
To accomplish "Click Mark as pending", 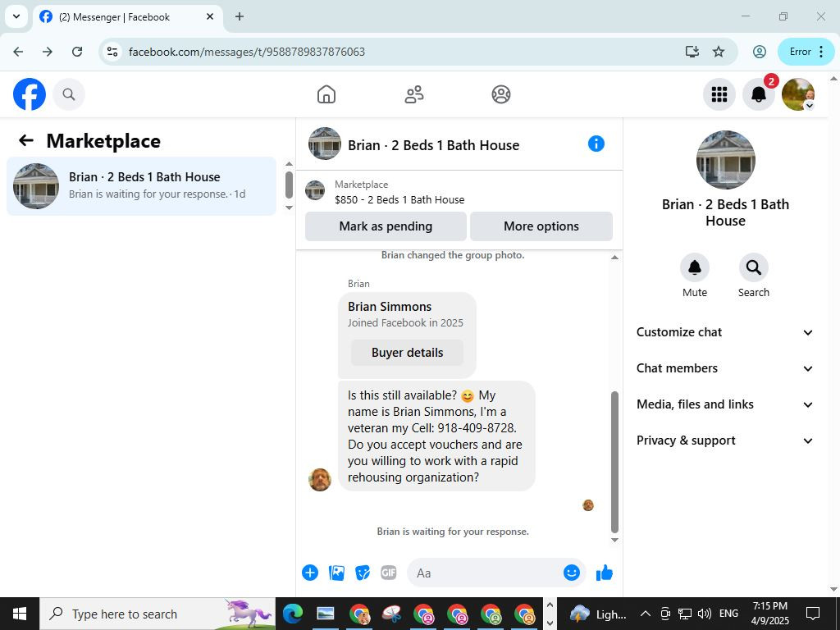I will 386,226.
